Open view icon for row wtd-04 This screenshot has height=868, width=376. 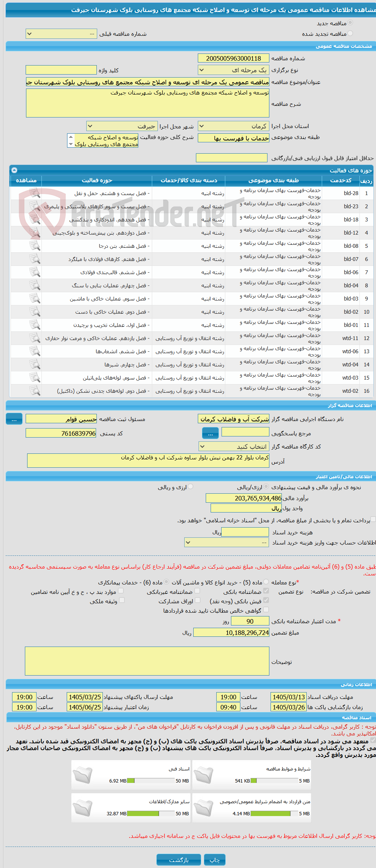[35, 365]
